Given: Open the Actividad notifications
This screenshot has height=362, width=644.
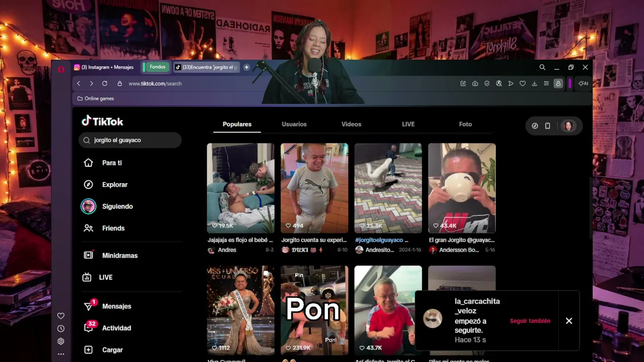Looking at the screenshot, I should tap(107, 328).
